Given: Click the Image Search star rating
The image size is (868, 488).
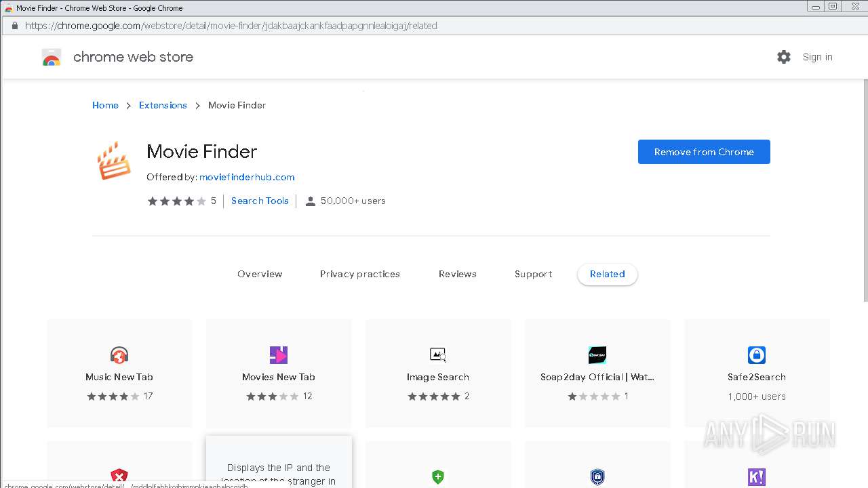Looking at the screenshot, I should [433, 396].
